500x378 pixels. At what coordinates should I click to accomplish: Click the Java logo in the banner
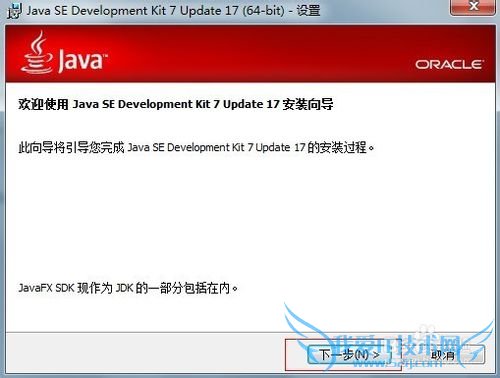tap(64, 53)
